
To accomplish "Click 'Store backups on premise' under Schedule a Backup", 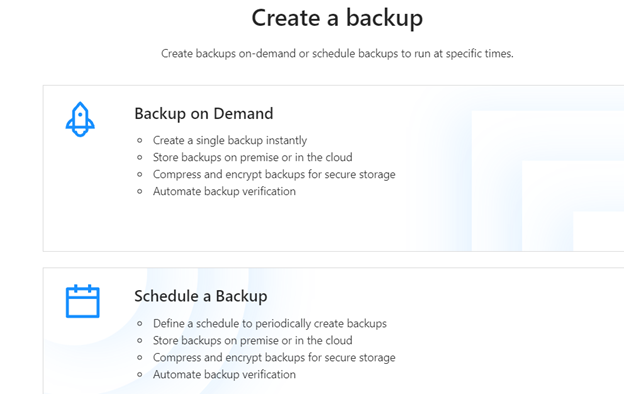I will point(253,341).
